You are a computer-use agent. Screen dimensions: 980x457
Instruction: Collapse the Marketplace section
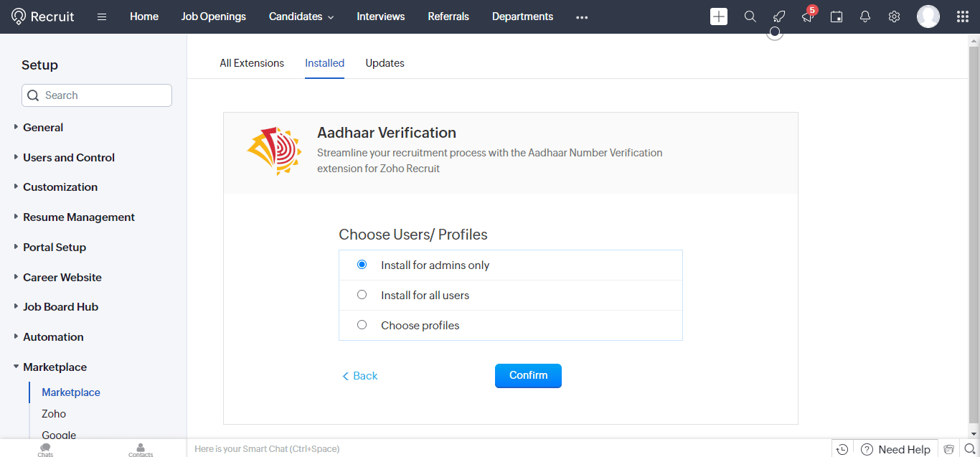coord(55,367)
